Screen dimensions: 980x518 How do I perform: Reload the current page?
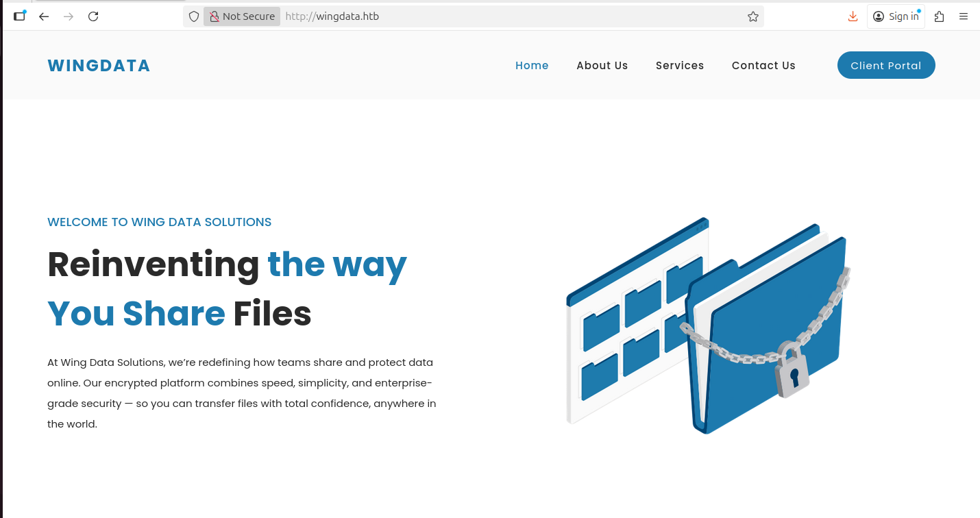pyautogui.click(x=93, y=16)
